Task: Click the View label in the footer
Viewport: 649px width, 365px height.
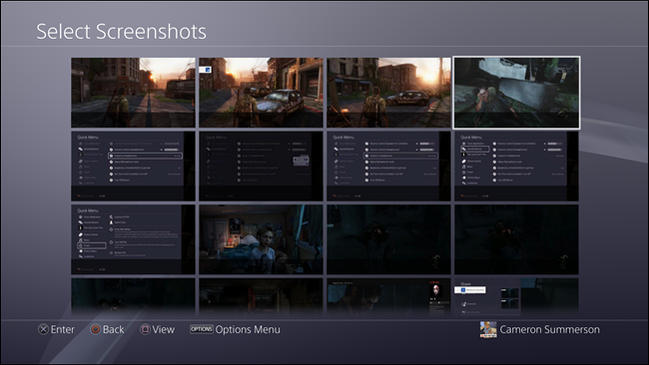Action: [163, 329]
